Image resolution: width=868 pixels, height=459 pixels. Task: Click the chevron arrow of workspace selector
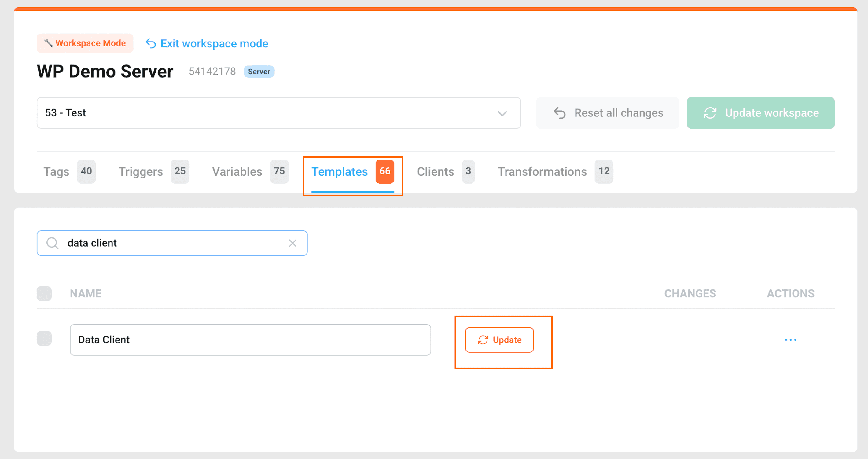(502, 113)
